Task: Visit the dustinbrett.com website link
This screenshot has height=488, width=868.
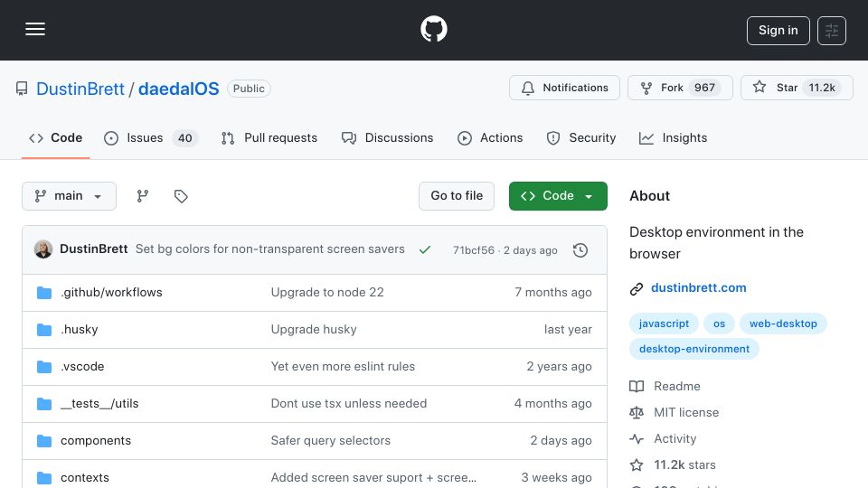Action: tap(699, 287)
